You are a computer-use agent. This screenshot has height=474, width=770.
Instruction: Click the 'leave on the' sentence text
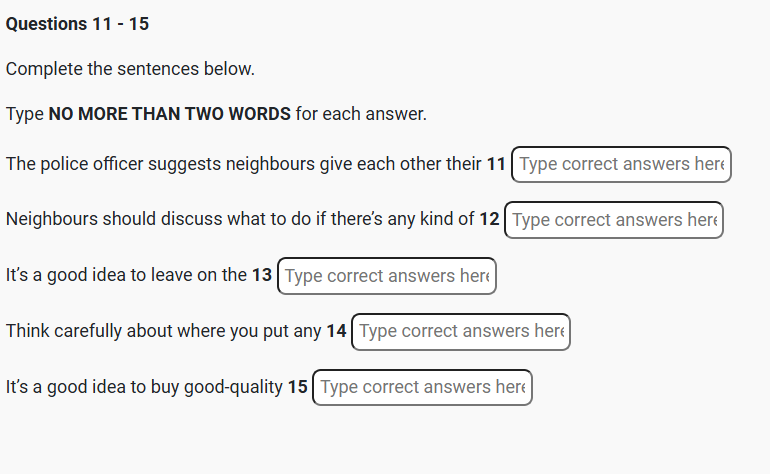pos(198,276)
